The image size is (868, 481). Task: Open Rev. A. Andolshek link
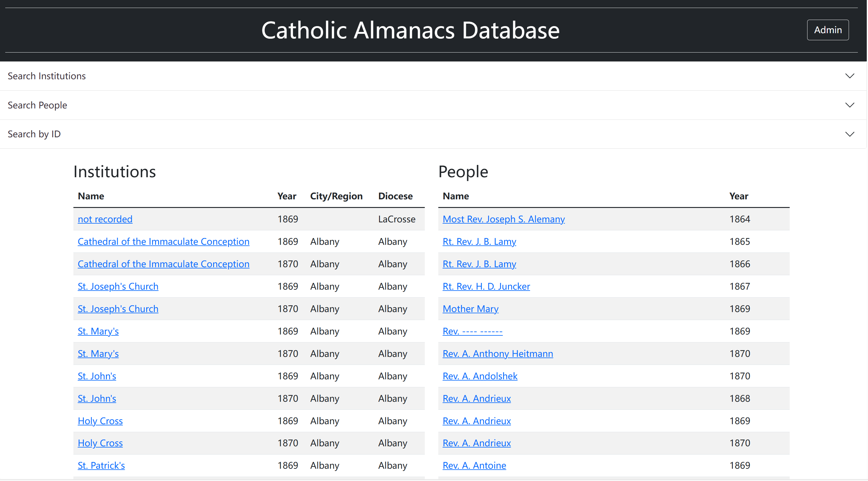tap(480, 376)
